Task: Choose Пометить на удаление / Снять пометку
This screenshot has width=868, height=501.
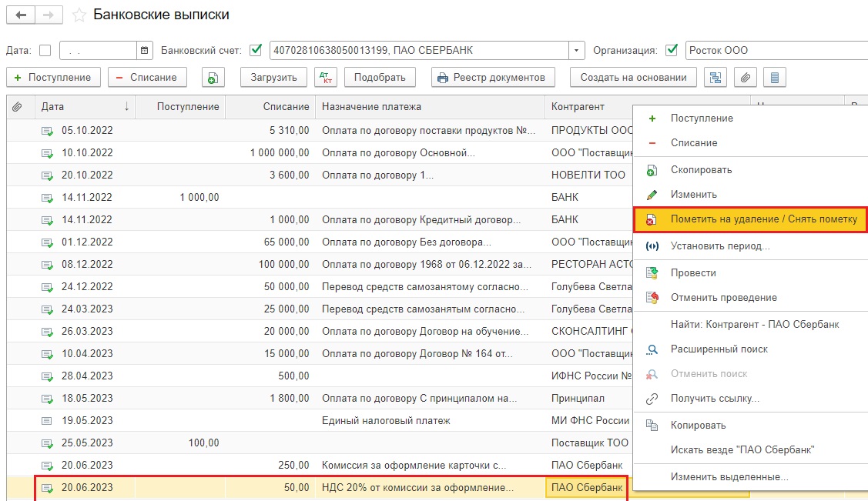Action: pos(751,219)
